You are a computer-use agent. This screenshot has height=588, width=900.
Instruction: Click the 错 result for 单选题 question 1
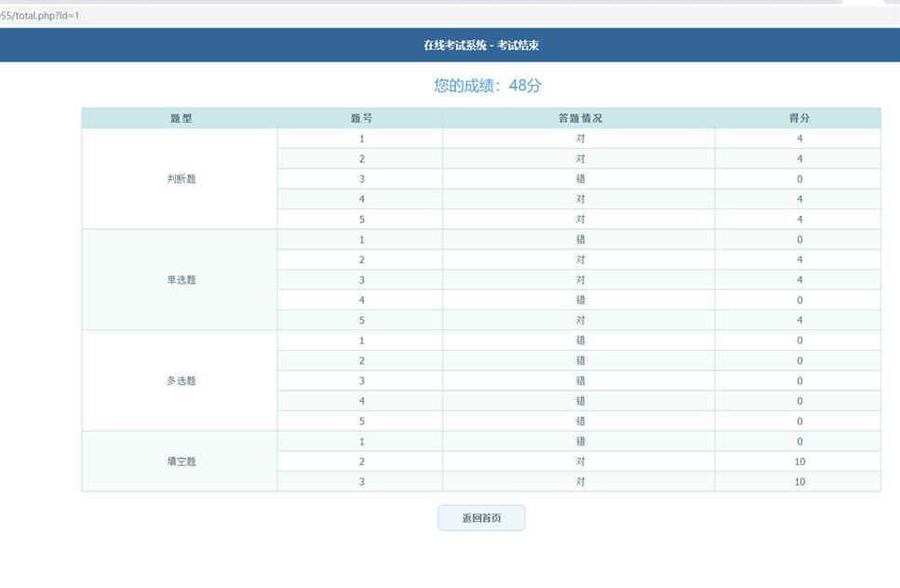tap(580, 239)
